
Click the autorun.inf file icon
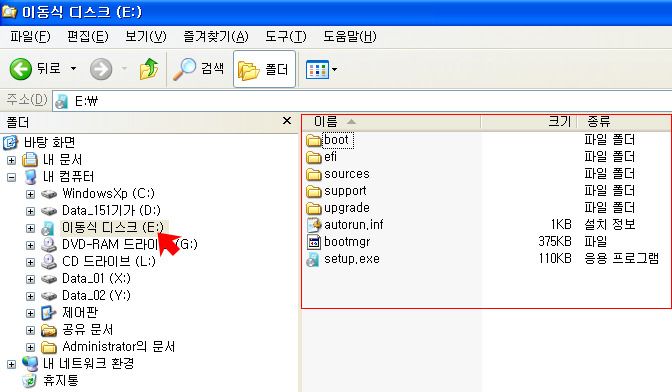[314, 225]
